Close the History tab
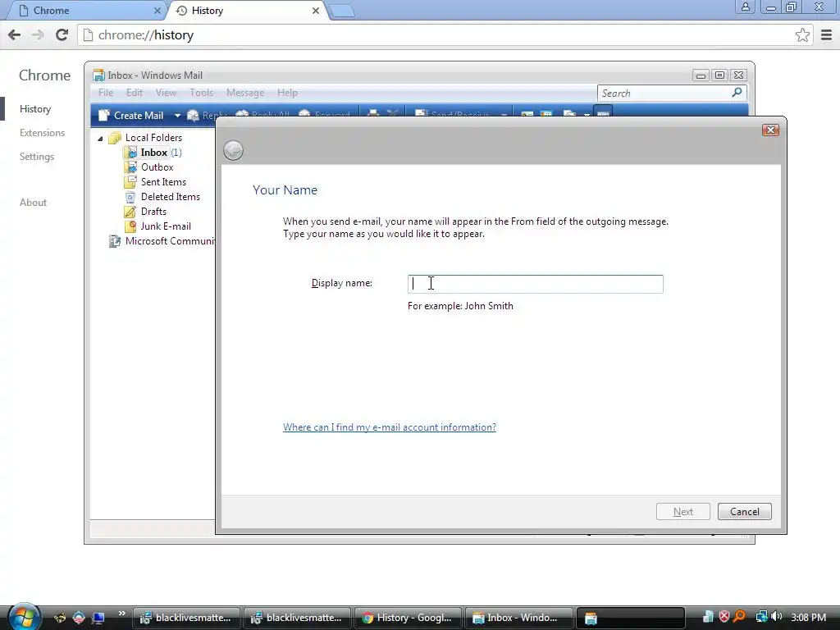Screen dimensions: 840x630 pos(316,10)
